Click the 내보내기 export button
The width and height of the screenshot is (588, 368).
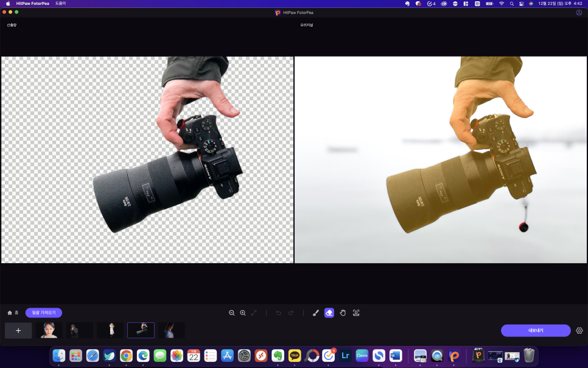(536, 330)
